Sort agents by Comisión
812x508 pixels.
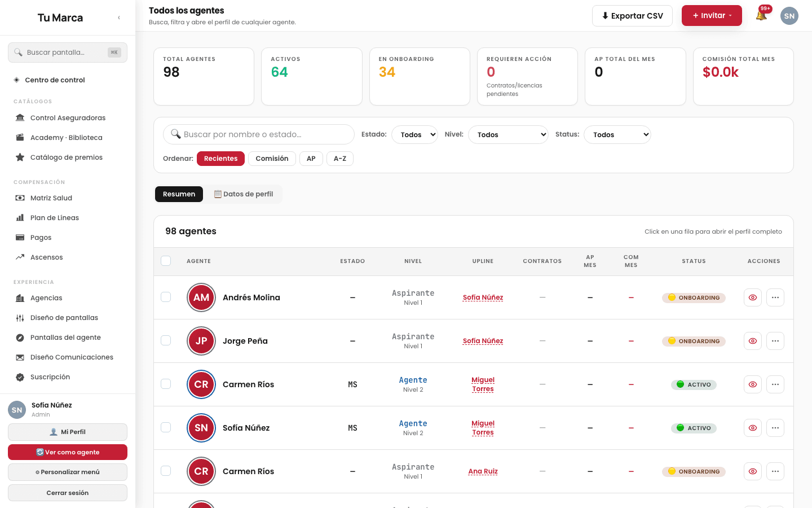272,159
